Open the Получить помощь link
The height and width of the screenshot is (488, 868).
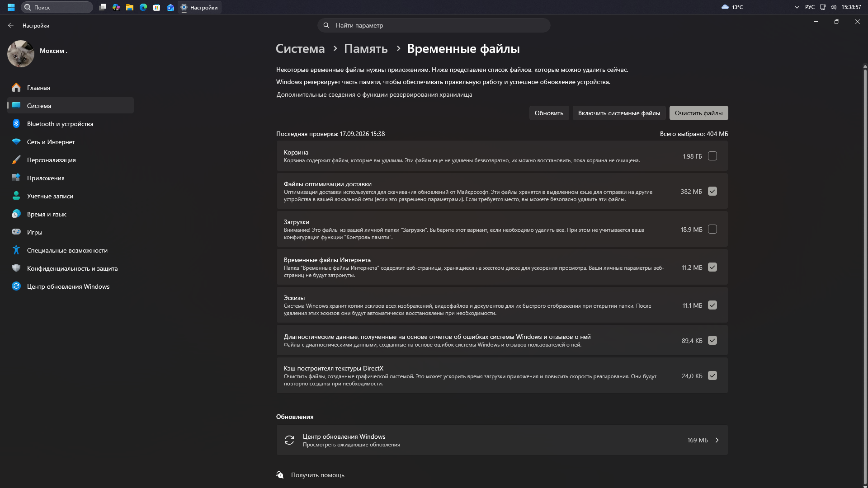point(317,475)
